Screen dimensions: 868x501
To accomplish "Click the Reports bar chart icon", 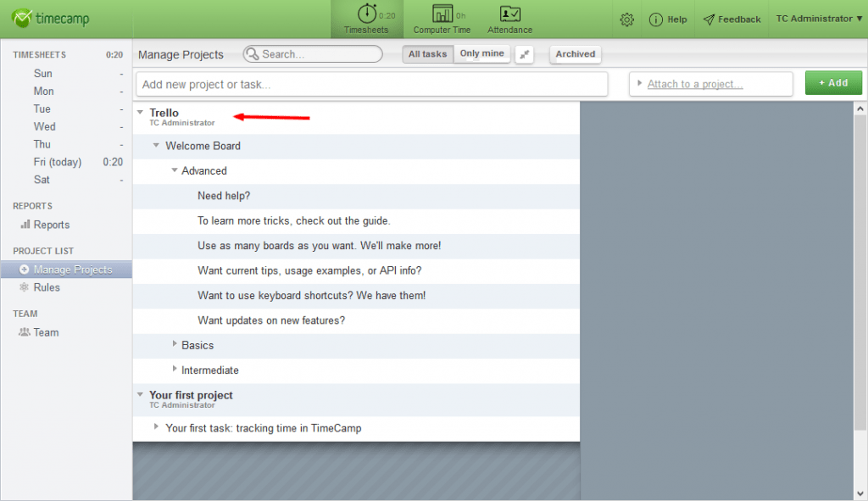I will pyautogui.click(x=25, y=224).
